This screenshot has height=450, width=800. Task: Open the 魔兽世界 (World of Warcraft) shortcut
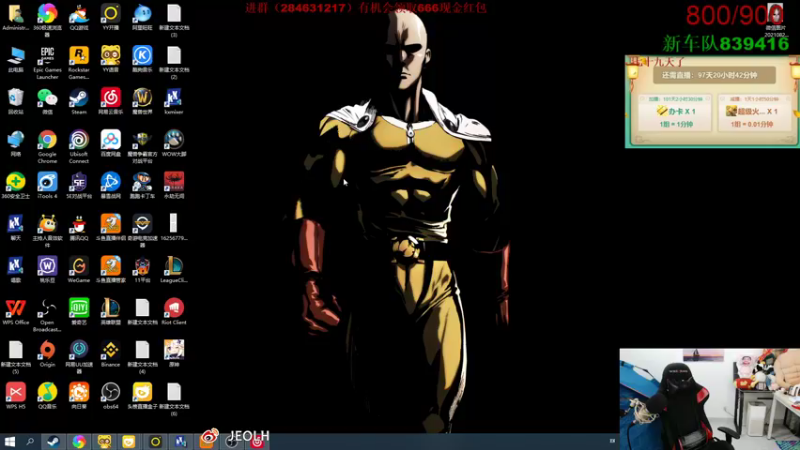click(x=142, y=101)
